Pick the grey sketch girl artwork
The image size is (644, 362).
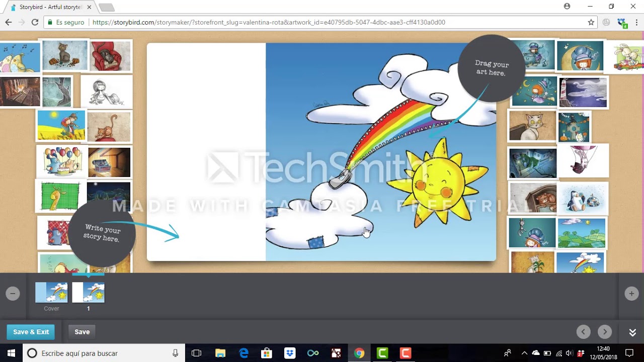coord(107,92)
